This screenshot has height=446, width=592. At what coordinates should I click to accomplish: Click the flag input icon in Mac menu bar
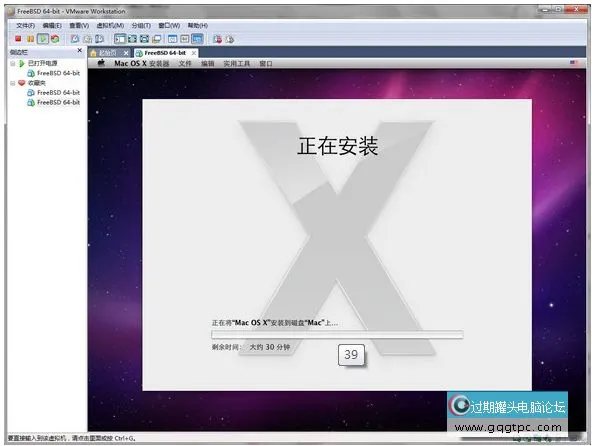[x=574, y=63]
